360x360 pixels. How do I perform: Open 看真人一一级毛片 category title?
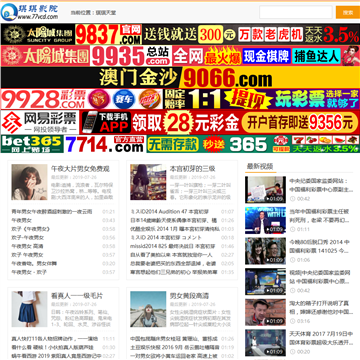tap(77, 296)
